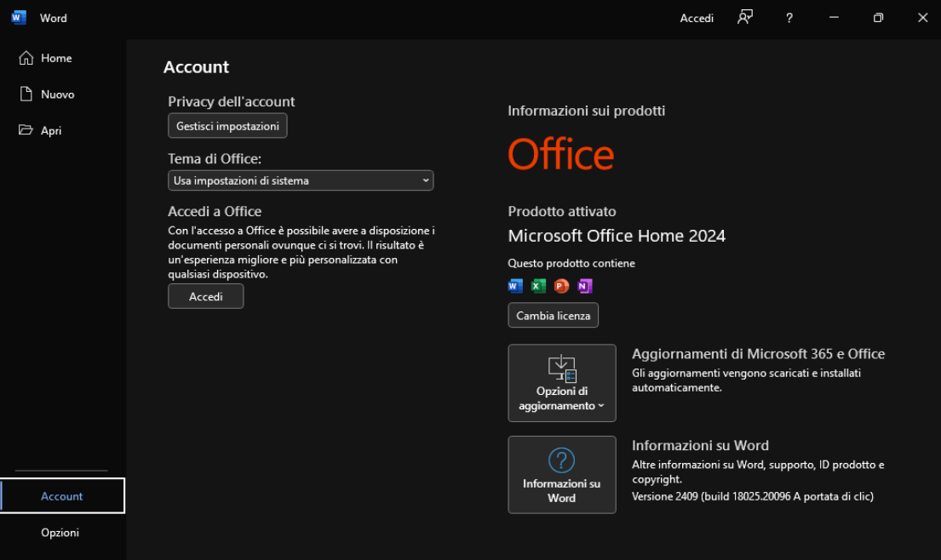Click the Aggiornamenti di Microsoft 365 e Office heading
This screenshot has height=560, width=941.
coord(758,354)
